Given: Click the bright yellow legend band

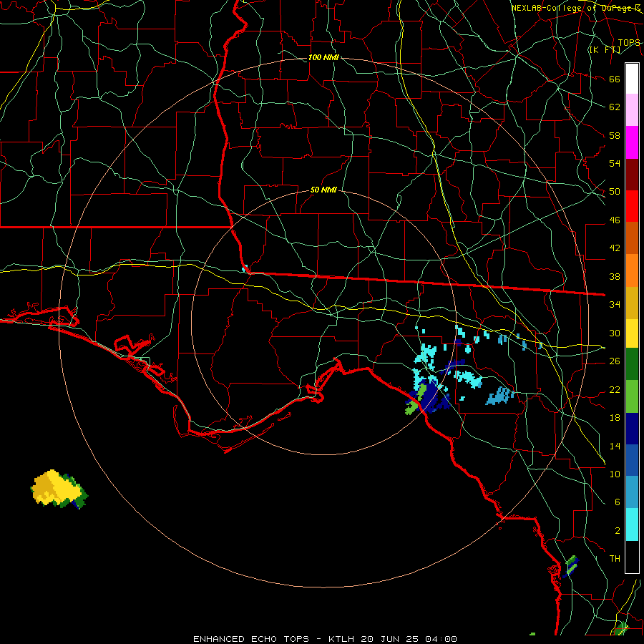Looking at the screenshot, I should point(632,333).
